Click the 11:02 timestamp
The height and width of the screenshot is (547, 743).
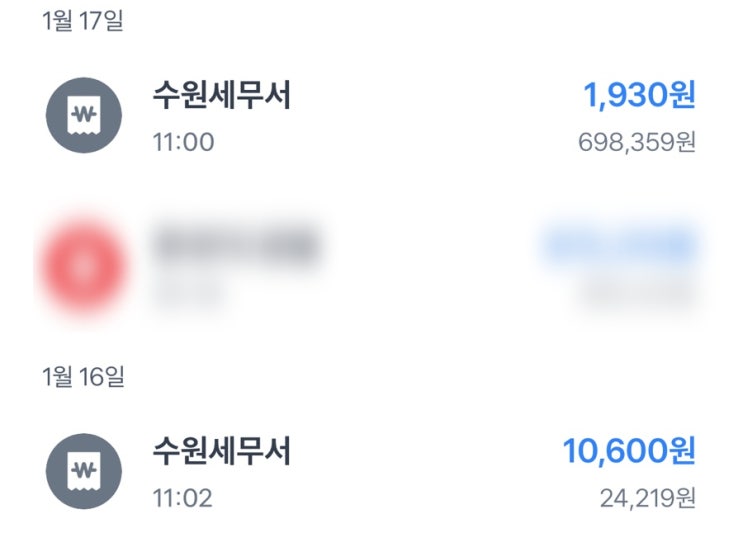(x=182, y=497)
